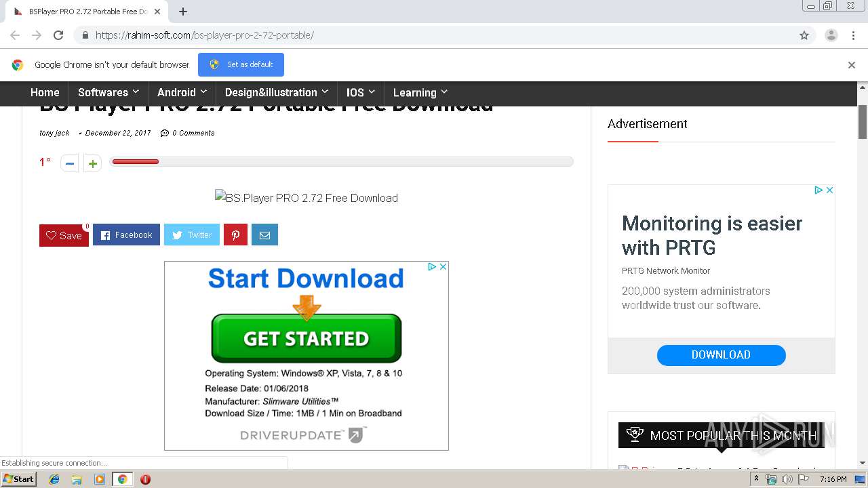The width and height of the screenshot is (868, 488).
Task: Click the padlock site info icon
Action: (85, 35)
